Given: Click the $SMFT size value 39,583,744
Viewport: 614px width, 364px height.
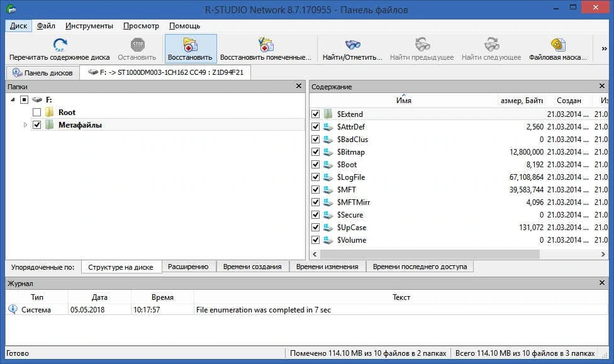Looking at the screenshot, I should point(527,190).
